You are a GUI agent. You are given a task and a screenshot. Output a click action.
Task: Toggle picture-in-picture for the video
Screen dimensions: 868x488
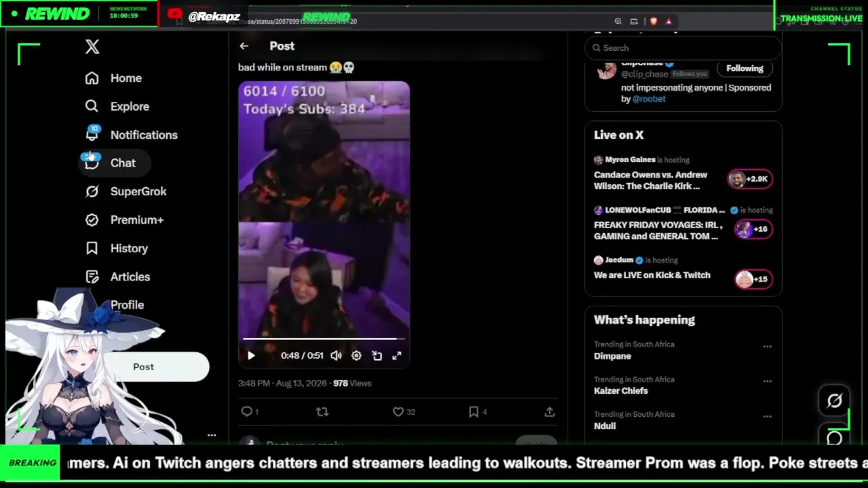coord(377,355)
